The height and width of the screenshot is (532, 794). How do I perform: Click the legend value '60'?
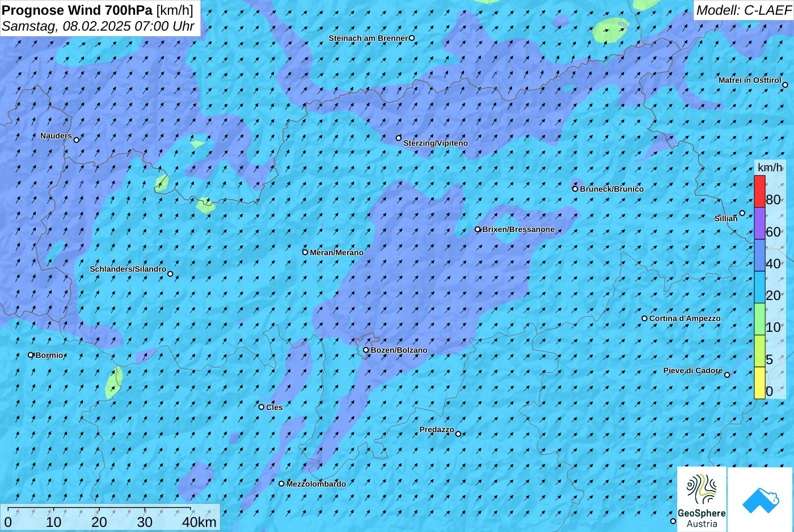tap(773, 232)
